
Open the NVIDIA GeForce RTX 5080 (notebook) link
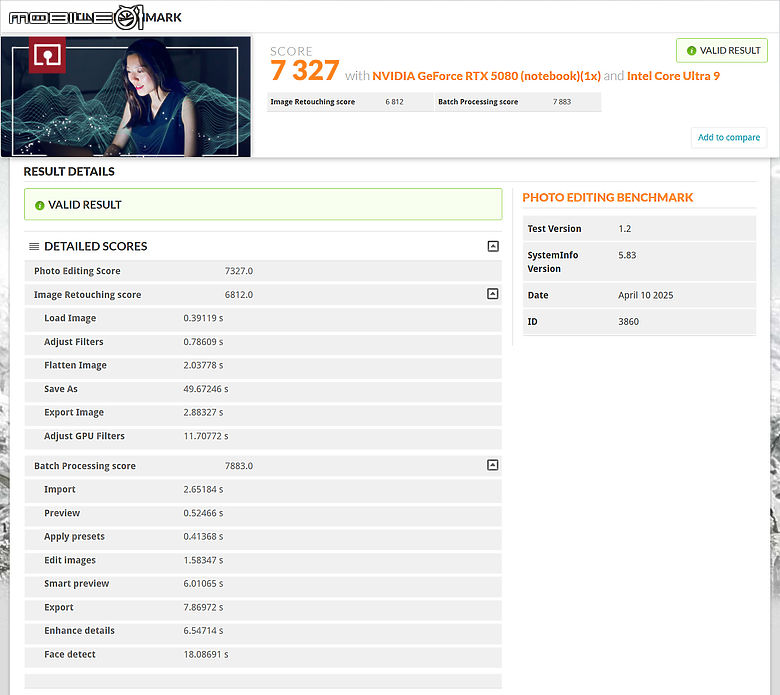[487, 76]
